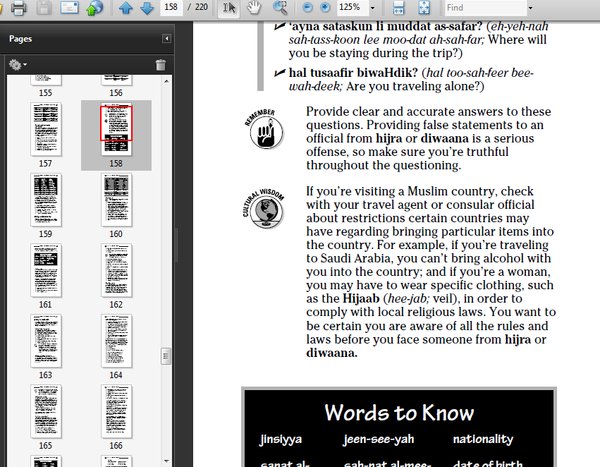The image size is (600, 467).
Task: Select page 164 thumbnail
Action: point(116,340)
